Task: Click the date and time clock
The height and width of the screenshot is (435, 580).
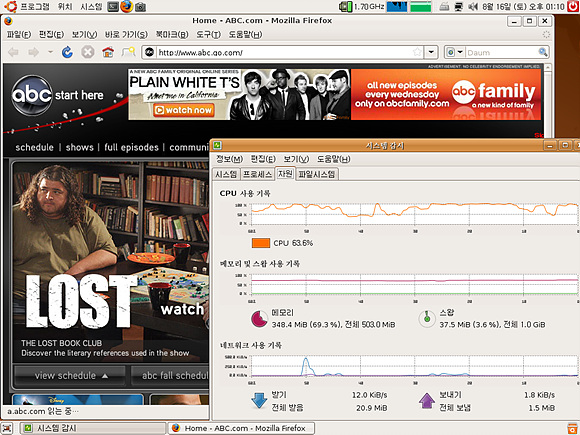Action: point(523,6)
